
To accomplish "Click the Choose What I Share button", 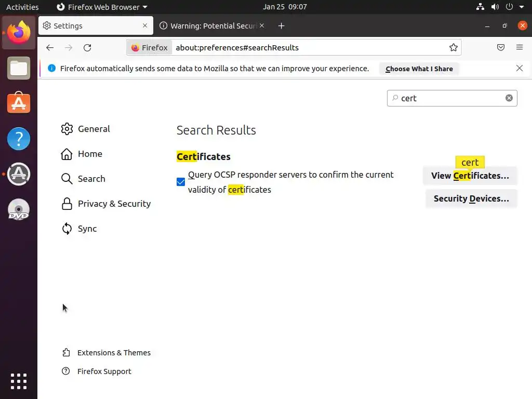I will [x=419, y=69].
